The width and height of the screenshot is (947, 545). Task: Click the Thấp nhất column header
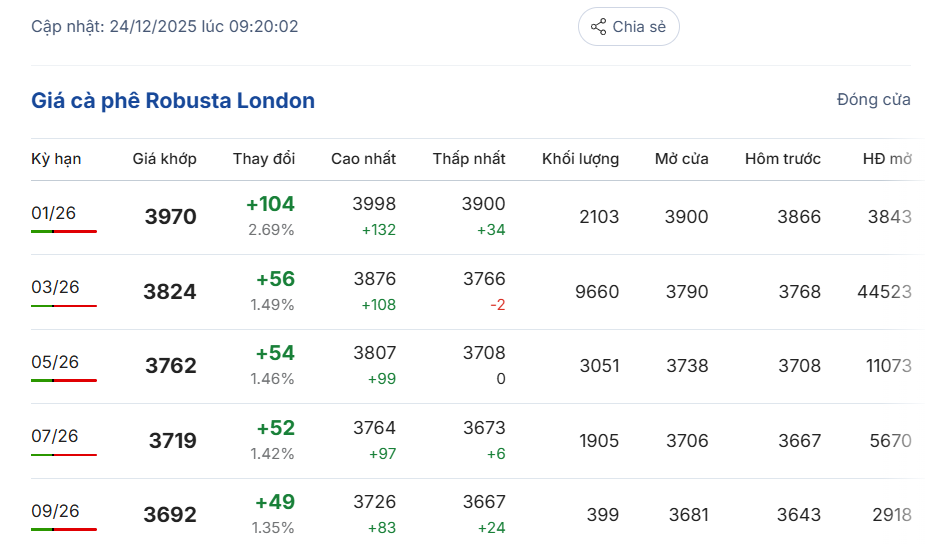pos(469,159)
